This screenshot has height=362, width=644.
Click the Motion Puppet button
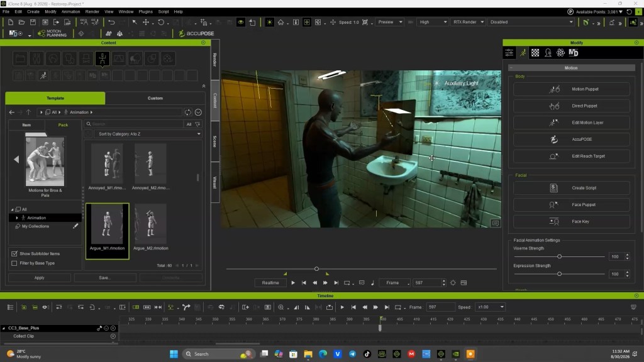571,89
